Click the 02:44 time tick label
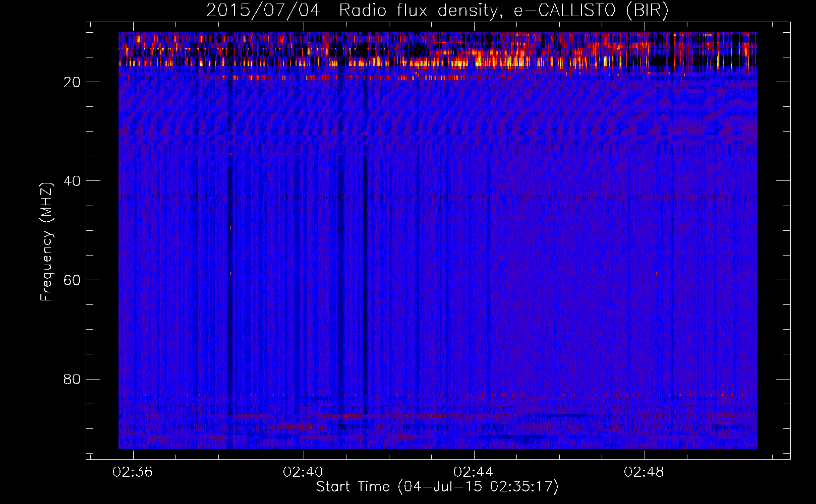Image resolution: width=816 pixels, height=504 pixels. click(x=474, y=472)
